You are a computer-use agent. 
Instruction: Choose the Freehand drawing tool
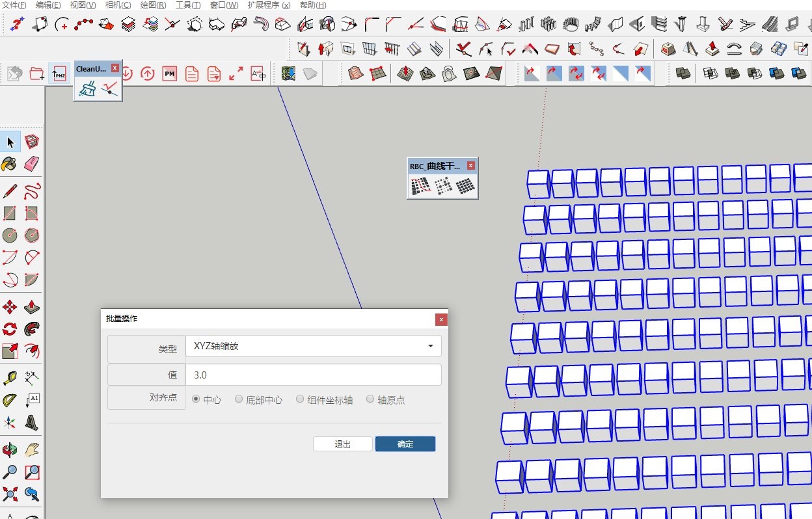[x=32, y=191]
